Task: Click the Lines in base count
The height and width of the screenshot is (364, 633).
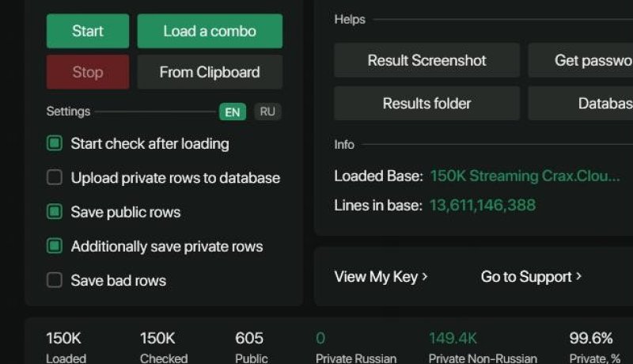Action: pyautogui.click(x=482, y=206)
